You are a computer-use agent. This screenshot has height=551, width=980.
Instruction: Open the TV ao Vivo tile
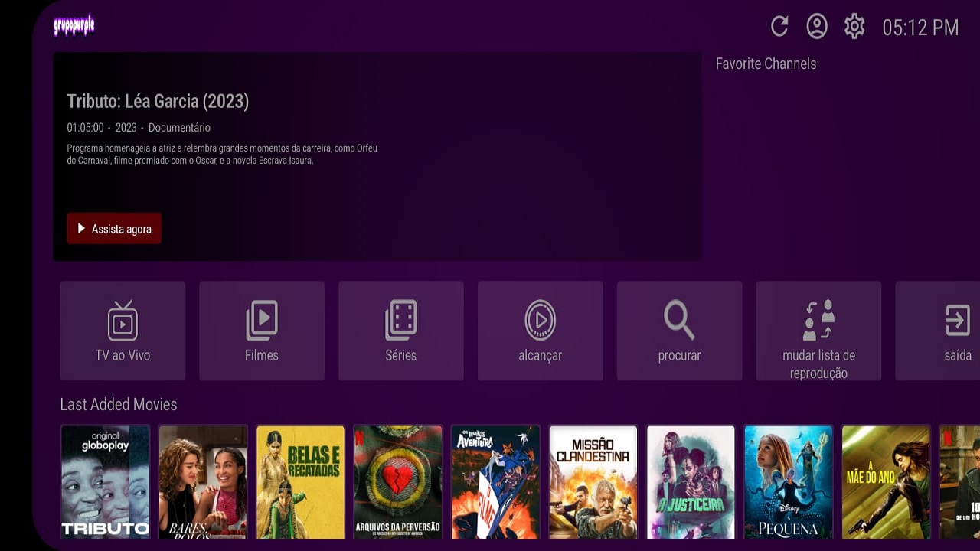tap(122, 331)
